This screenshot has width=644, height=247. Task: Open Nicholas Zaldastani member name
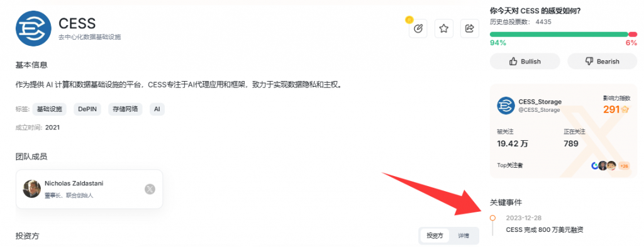pos(74,184)
